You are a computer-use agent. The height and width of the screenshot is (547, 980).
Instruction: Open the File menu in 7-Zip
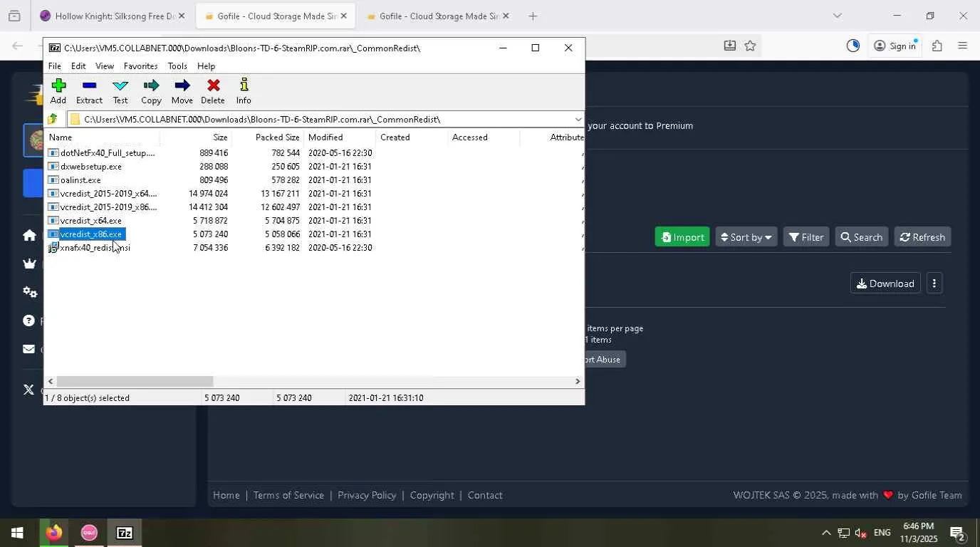[x=54, y=66]
